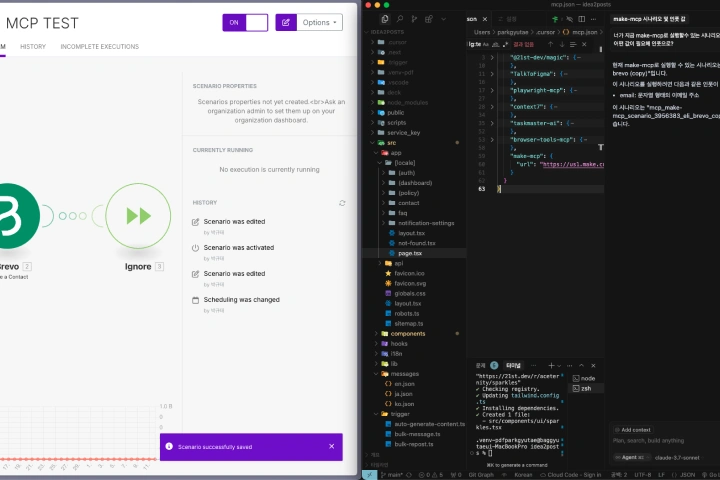Image resolution: width=720 pixels, height=480 pixels.
Task: Close the mcp.json editor tab
Action: pyautogui.click(x=485, y=19)
